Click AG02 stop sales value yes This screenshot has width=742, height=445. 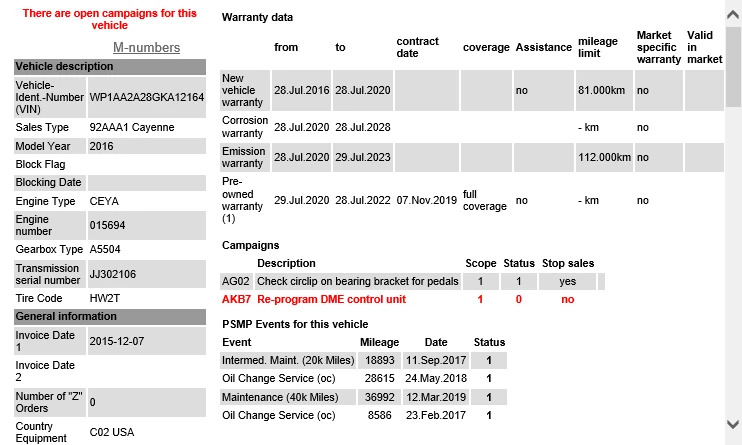[x=567, y=281]
